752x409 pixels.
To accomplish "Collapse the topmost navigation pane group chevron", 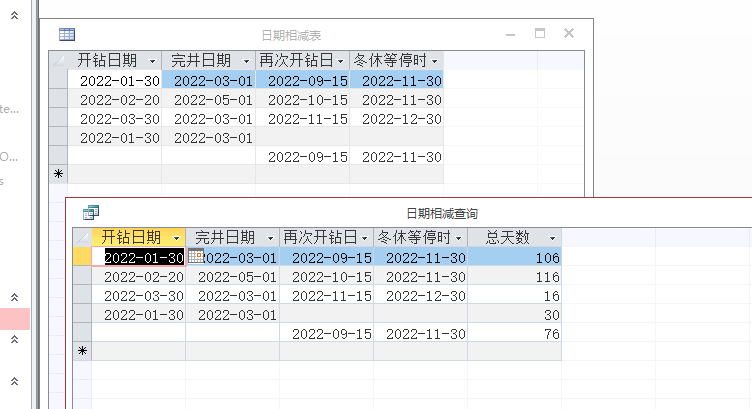I will point(14,15).
